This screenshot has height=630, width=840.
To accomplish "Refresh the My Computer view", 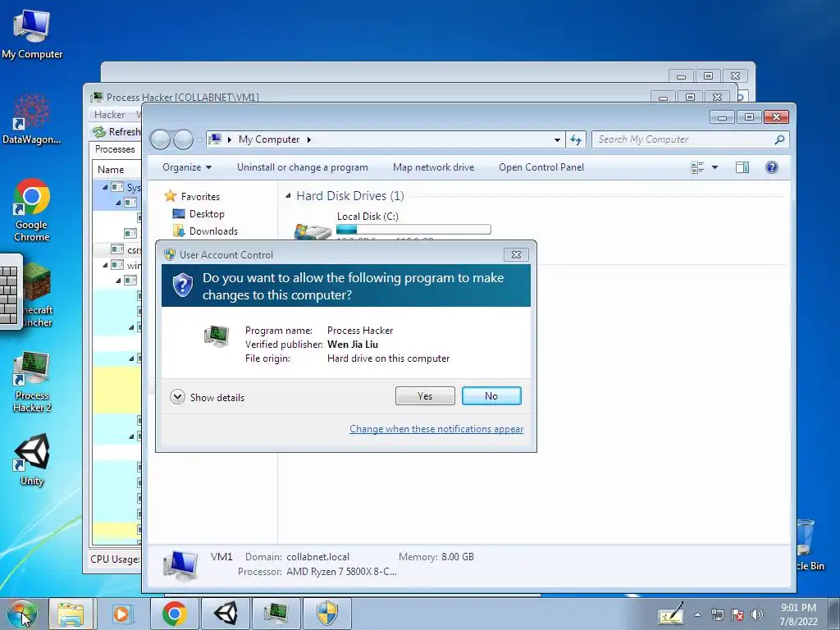I will pos(575,139).
